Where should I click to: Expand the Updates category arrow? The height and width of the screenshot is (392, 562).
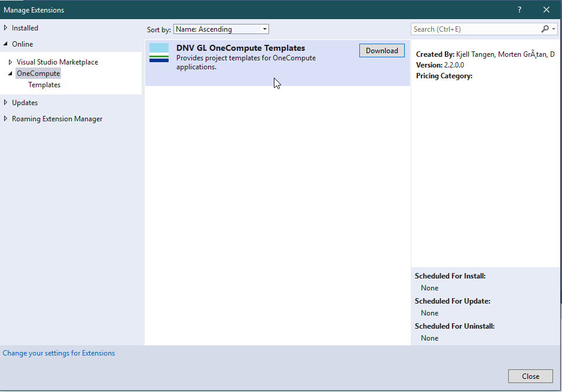(x=6, y=103)
